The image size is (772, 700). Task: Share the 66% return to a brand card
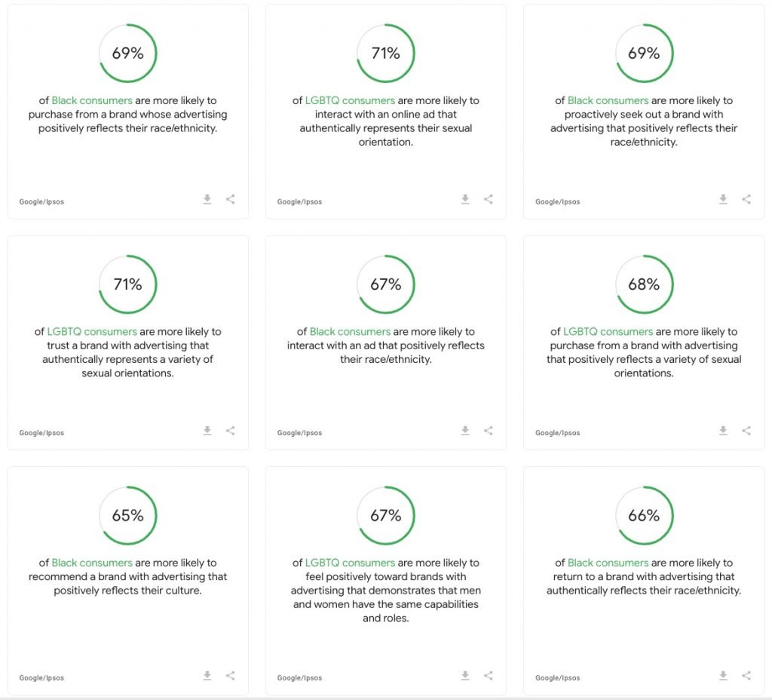(746, 675)
